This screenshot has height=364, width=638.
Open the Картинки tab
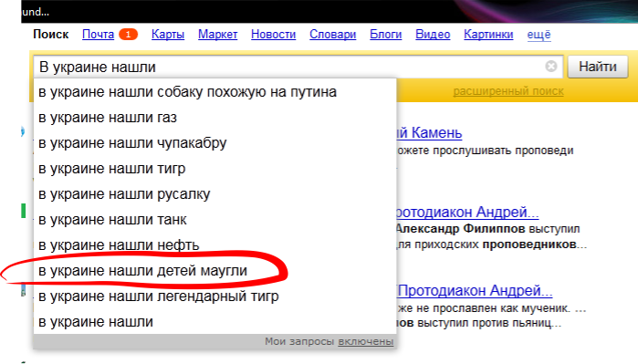pos(488,34)
